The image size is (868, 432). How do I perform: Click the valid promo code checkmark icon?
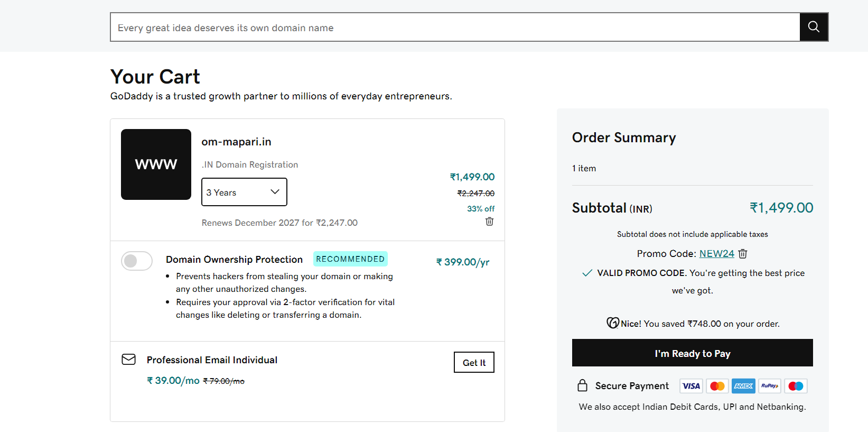pos(586,273)
